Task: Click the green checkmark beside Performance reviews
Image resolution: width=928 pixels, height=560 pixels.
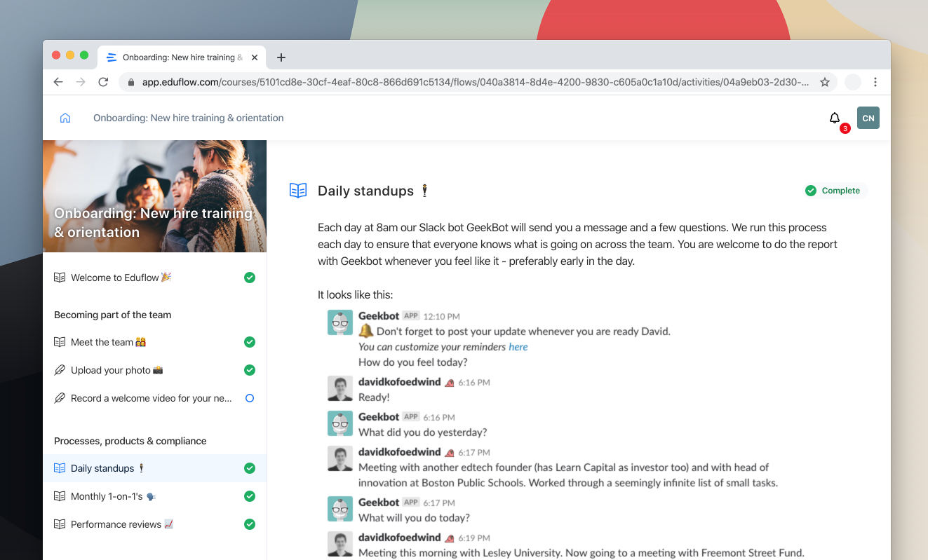Action: 249,524
